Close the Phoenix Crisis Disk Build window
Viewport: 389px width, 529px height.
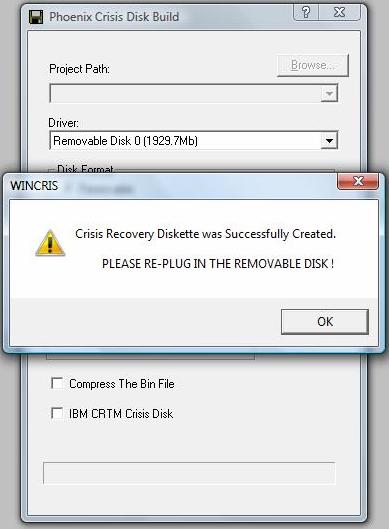pyautogui.click(x=339, y=12)
